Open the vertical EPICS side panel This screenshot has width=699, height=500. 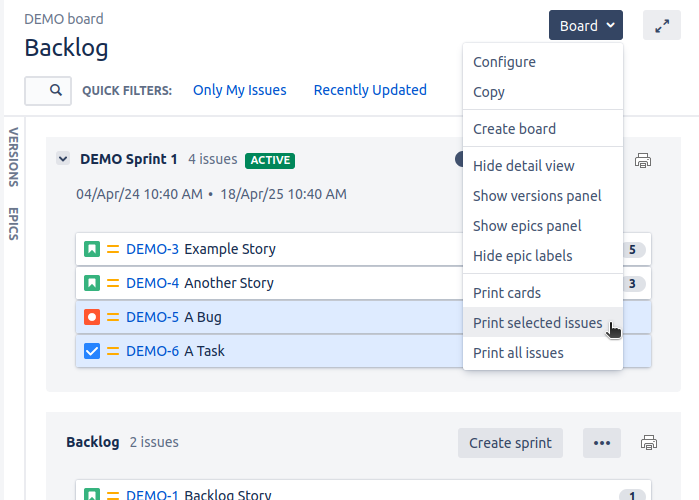click(x=13, y=224)
